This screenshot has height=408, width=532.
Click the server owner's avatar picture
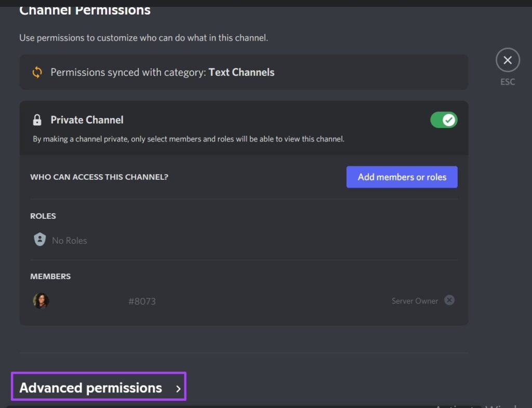(41, 300)
